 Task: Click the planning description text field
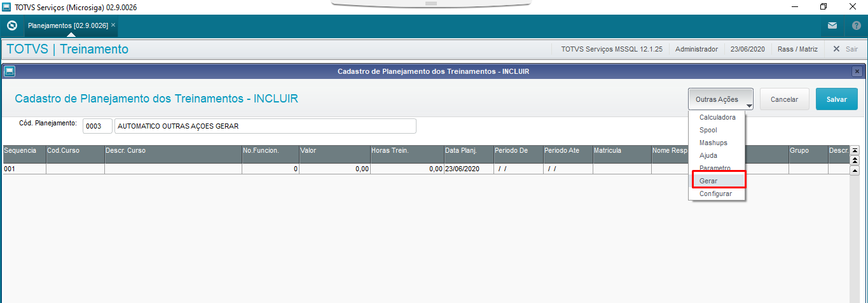pos(265,126)
